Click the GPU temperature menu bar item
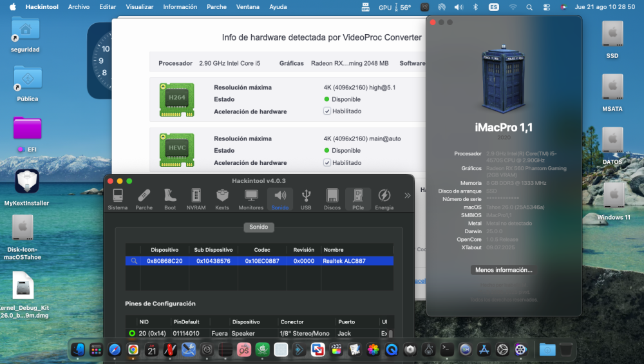 pyautogui.click(x=395, y=7)
